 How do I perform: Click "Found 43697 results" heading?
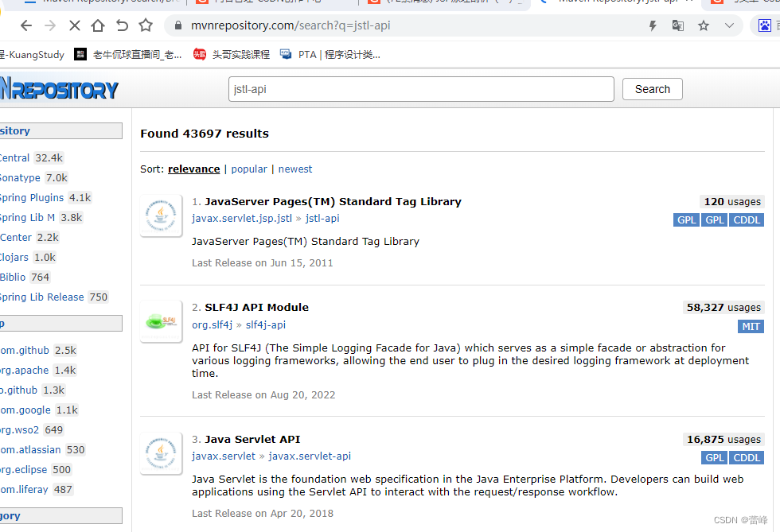tap(205, 134)
